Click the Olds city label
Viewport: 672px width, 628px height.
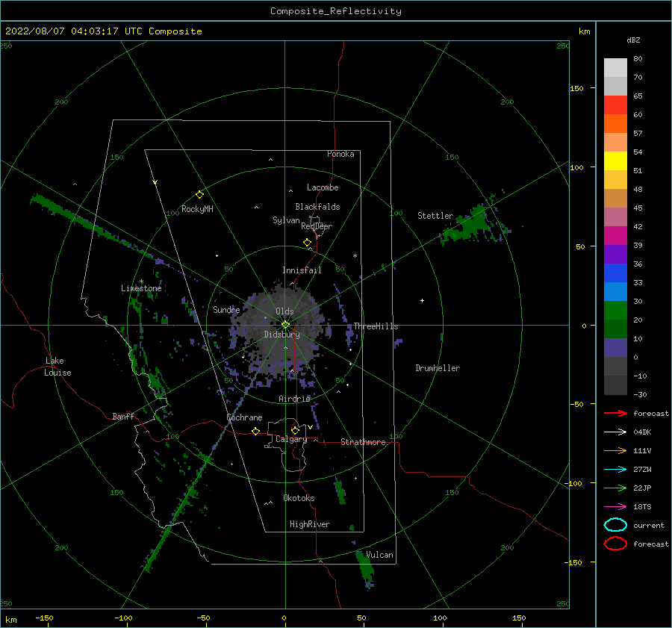click(x=284, y=311)
